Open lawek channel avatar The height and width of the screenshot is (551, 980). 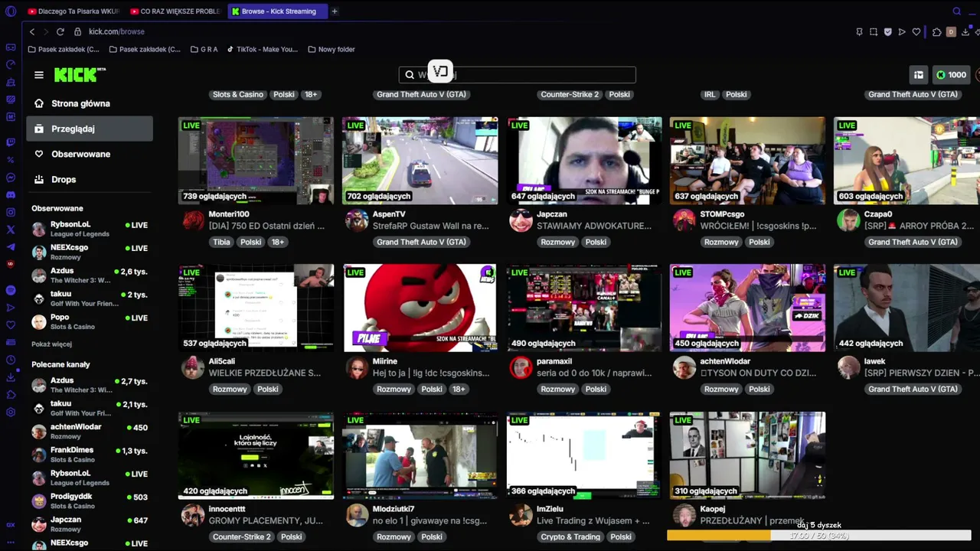(x=848, y=367)
